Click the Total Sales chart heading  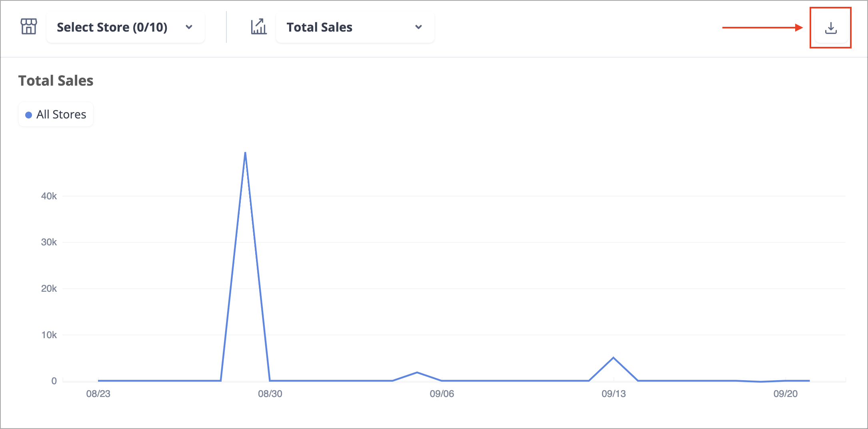point(56,80)
